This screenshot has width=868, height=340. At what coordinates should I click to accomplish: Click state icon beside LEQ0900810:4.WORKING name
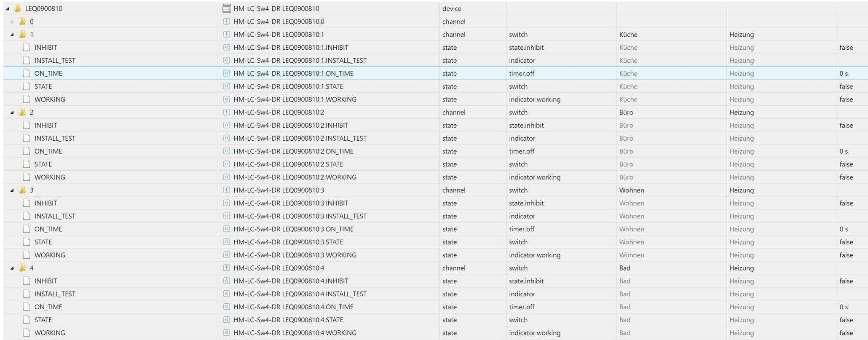227,333
